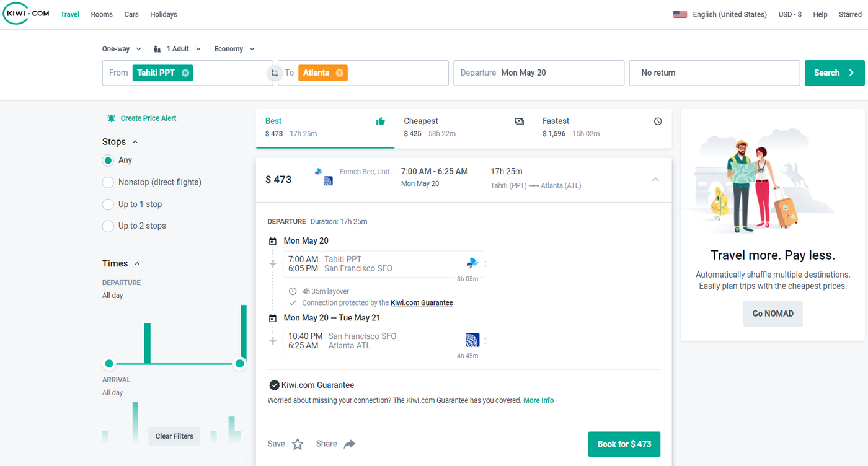Screen dimensions: 868x466
Task: Choose the Up to 2 stops filter
Action: point(108,226)
